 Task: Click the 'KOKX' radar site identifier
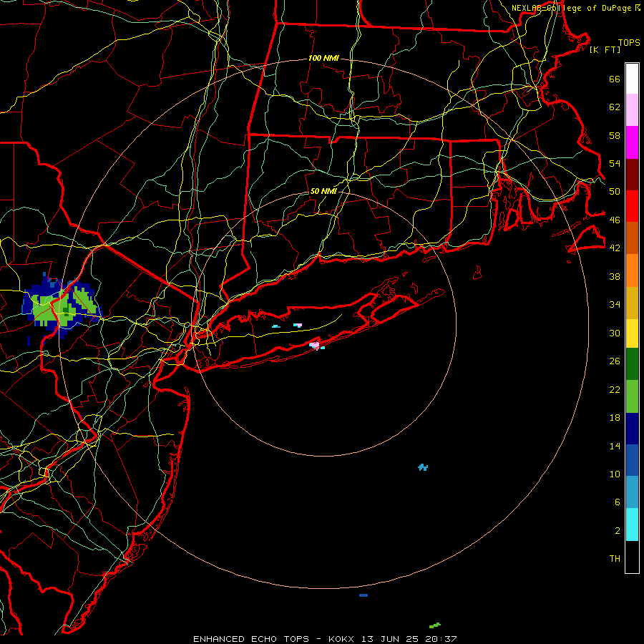tap(341, 639)
